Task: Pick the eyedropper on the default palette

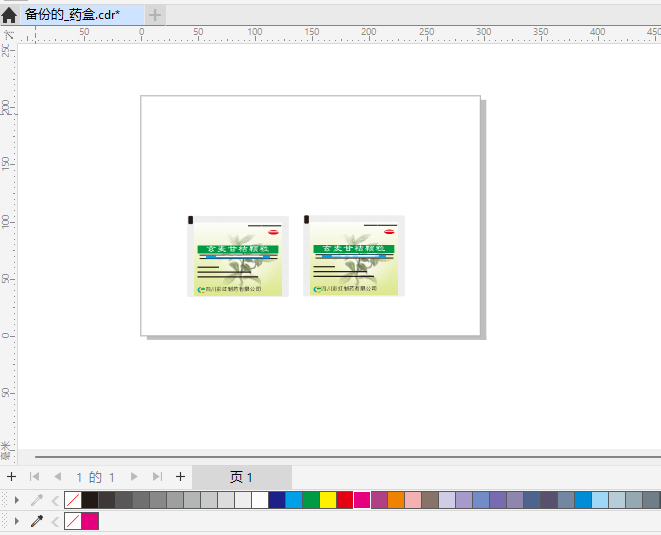Action: click(37, 500)
